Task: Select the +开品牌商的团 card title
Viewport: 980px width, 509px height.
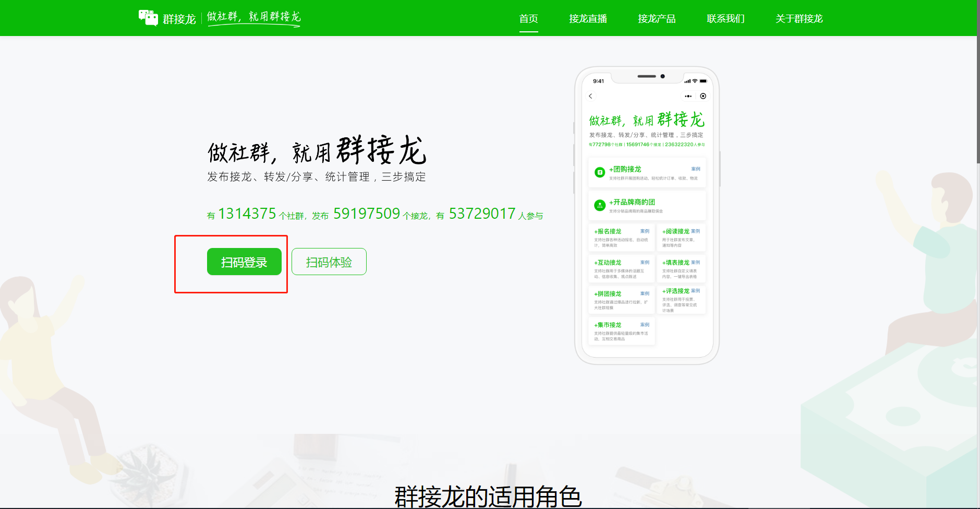Action: click(632, 202)
